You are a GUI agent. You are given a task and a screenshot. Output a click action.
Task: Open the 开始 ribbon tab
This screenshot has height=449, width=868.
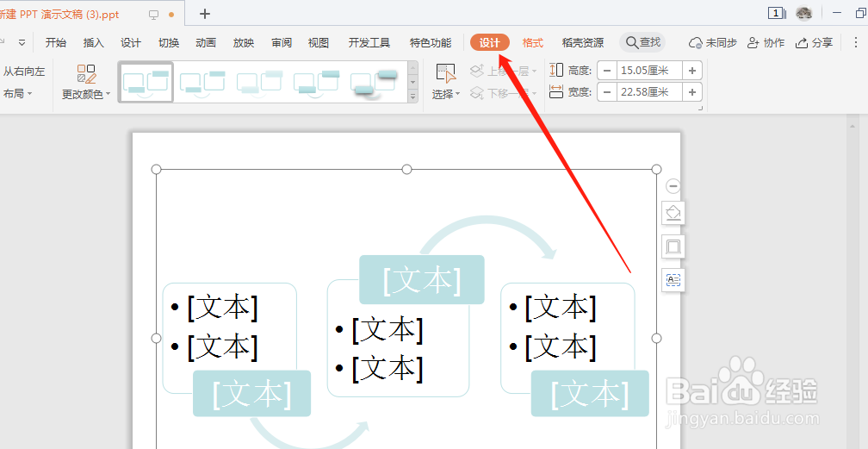(x=55, y=43)
